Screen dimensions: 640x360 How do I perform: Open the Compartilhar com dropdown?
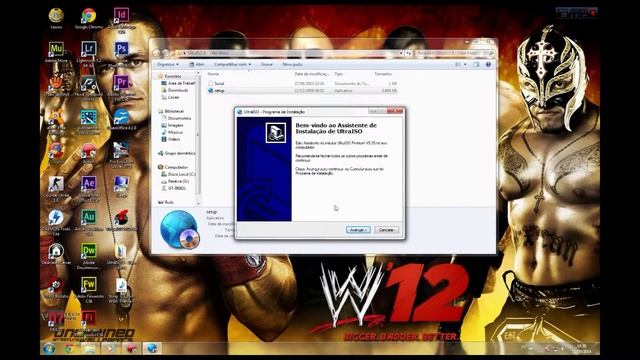[x=232, y=64]
